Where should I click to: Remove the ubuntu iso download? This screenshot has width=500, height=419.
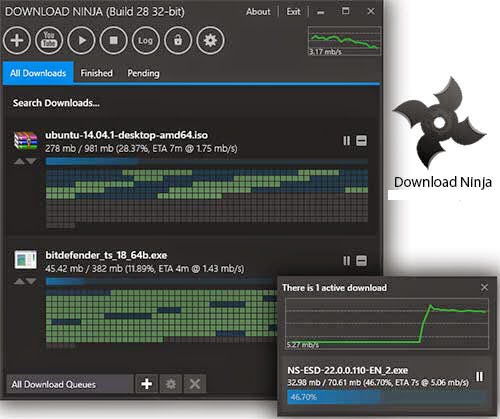(x=362, y=141)
